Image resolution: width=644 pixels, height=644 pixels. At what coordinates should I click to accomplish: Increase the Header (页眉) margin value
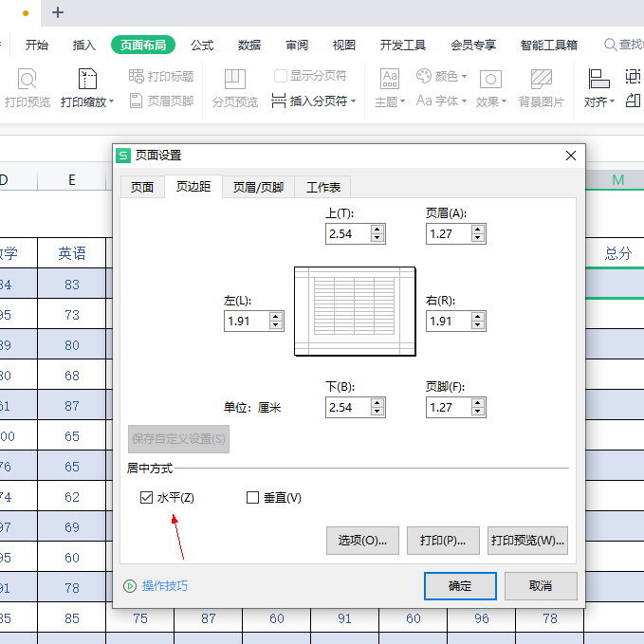[478, 230]
